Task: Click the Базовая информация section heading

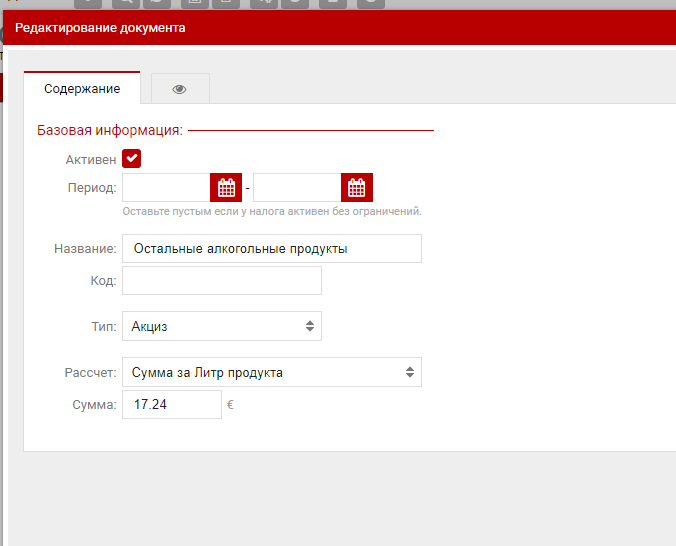Action: 109,130
